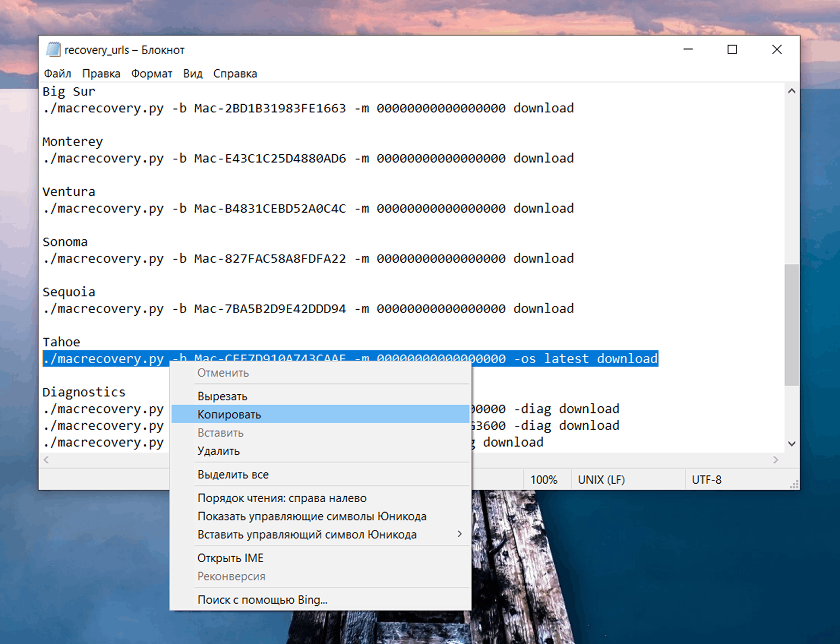Viewport: 840px width, 644px height.
Task: Click the Mac-827FAC58A8FDFA22 command line
Action: tap(308, 259)
